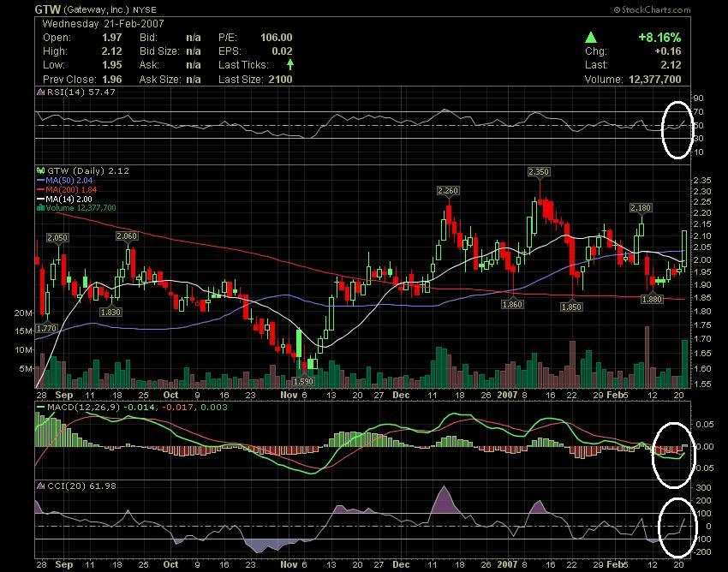
Task: Click the Last Size value 2100
Action: pyautogui.click(x=280, y=80)
